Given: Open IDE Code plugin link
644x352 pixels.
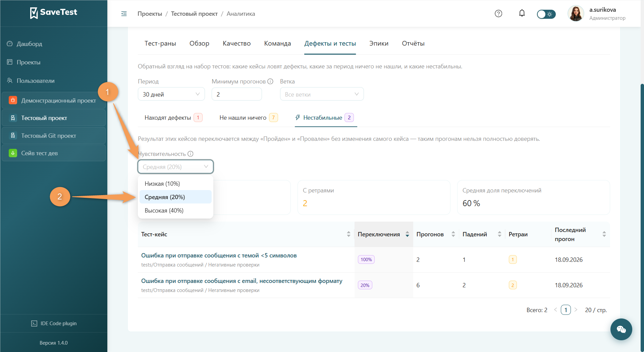Looking at the screenshot, I should 54,324.
